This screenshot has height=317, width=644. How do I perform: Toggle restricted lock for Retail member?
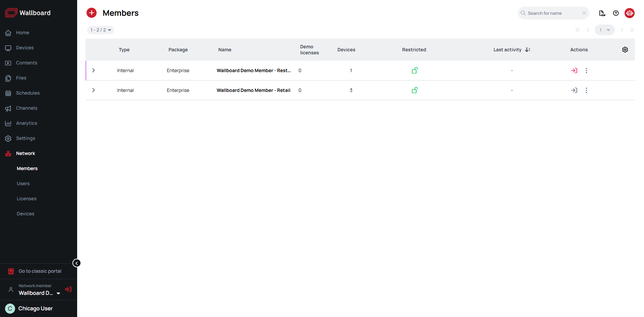pyautogui.click(x=415, y=90)
